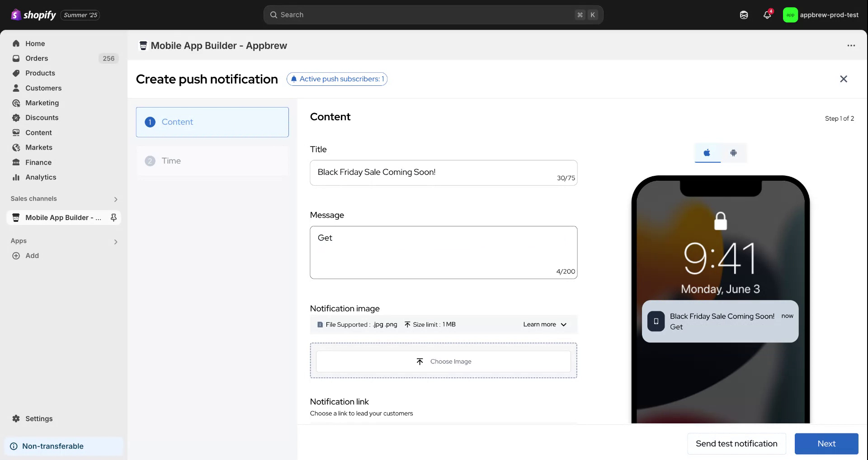Send a test notification

point(736,443)
